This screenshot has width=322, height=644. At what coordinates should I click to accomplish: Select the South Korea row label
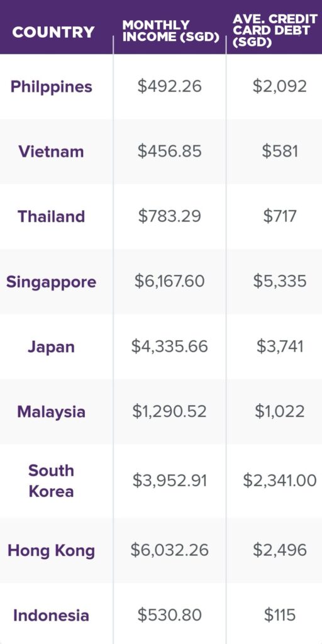point(52,481)
